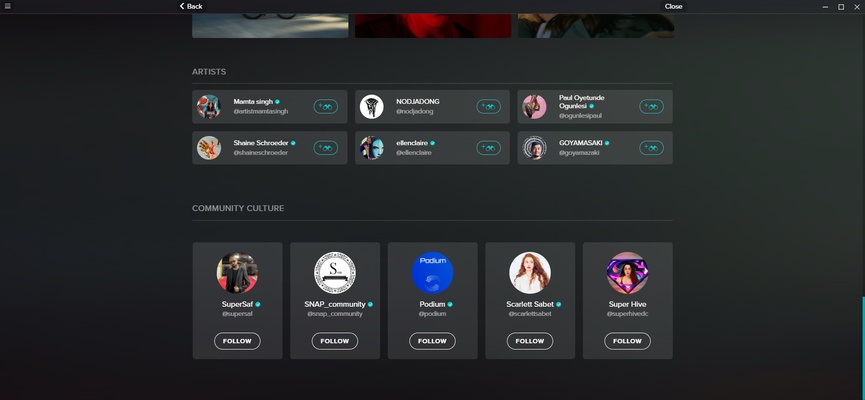The width and height of the screenshot is (865, 400).
Task: Open the Scarlett Sabet profile picture
Action: coord(530,273)
